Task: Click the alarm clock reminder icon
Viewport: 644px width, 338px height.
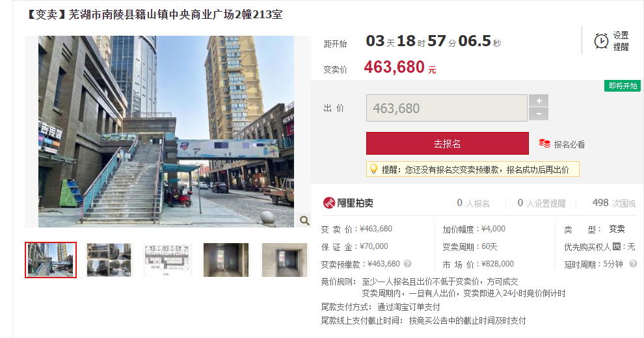Action: (601, 41)
